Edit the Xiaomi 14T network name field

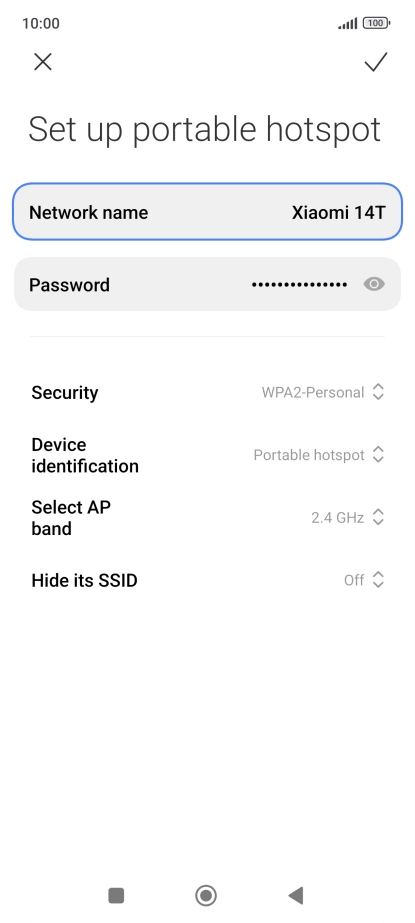point(207,212)
